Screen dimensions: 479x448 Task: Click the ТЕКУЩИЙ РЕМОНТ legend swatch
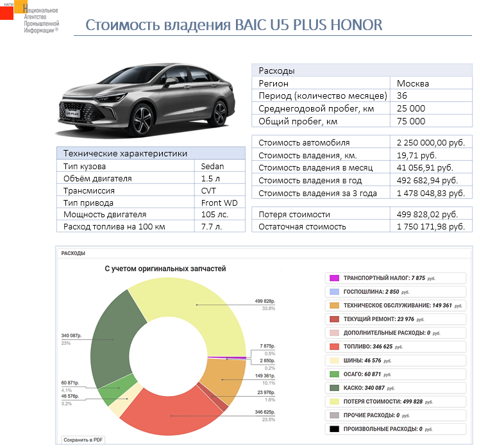(x=333, y=319)
